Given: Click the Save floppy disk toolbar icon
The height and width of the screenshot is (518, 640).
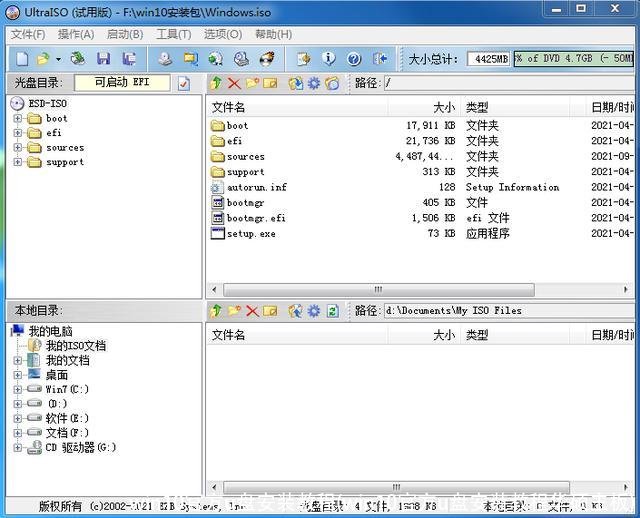Looking at the screenshot, I should [x=105, y=60].
